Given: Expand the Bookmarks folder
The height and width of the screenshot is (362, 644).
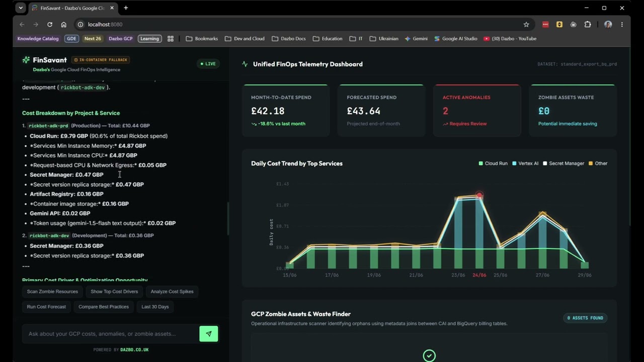Looking at the screenshot, I should (x=202, y=39).
